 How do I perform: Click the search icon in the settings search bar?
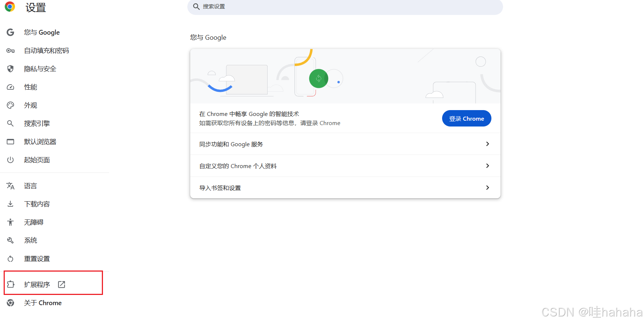pos(196,7)
